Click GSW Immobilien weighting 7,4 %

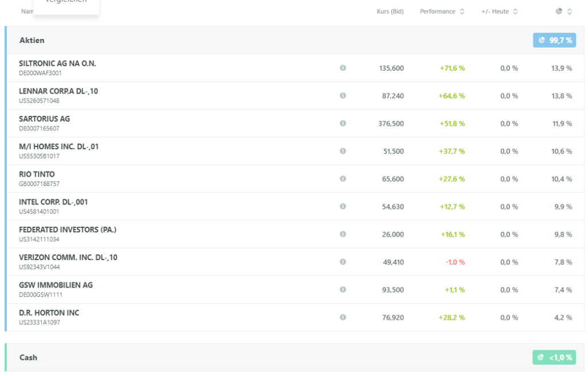pyautogui.click(x=563, y=290)
